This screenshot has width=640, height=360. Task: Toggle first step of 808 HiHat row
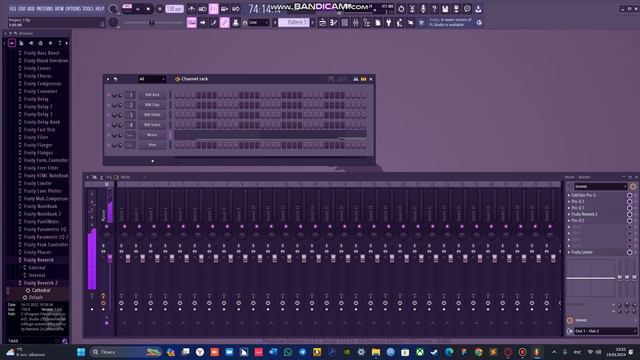click(x=177, y=115)
